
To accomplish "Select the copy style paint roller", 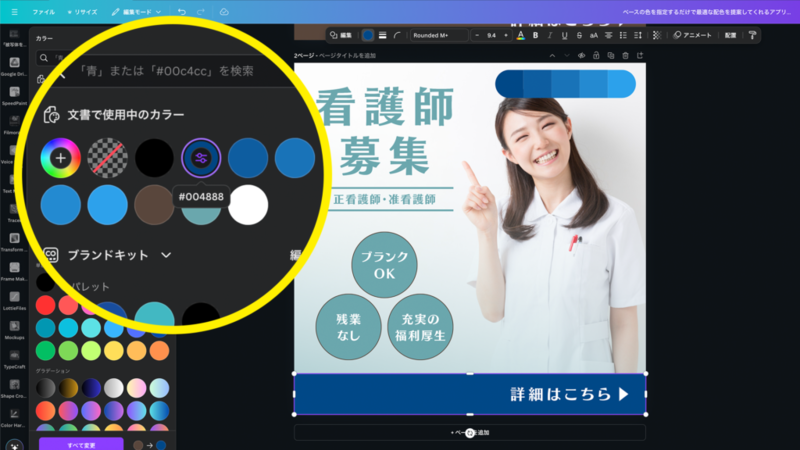I will 753,35.
